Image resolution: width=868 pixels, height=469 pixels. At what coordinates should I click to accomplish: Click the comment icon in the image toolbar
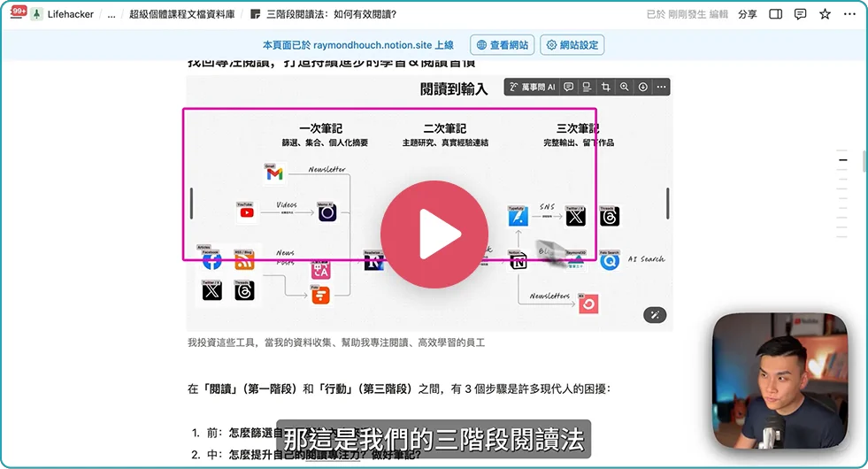[x=569, y=87]
